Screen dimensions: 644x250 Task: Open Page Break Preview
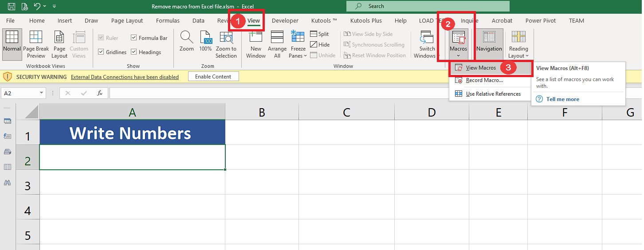(36, 44)
